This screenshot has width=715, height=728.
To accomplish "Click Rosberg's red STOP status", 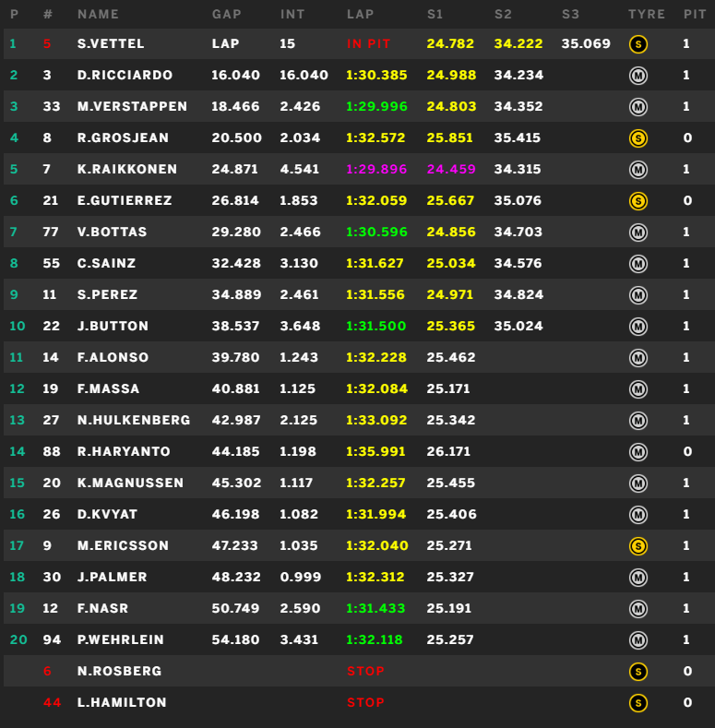I will tap(365, 671).
